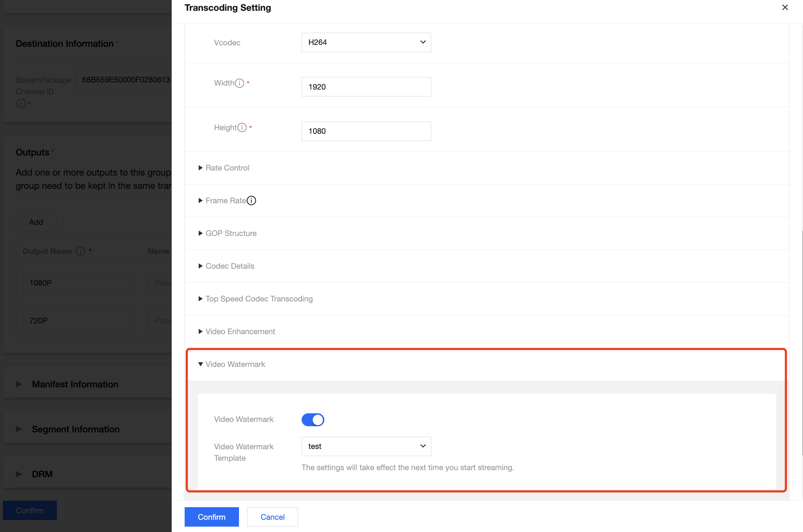Click the Frame Rate info icon
The image size is (803, 532).
[x=251, y=201]
